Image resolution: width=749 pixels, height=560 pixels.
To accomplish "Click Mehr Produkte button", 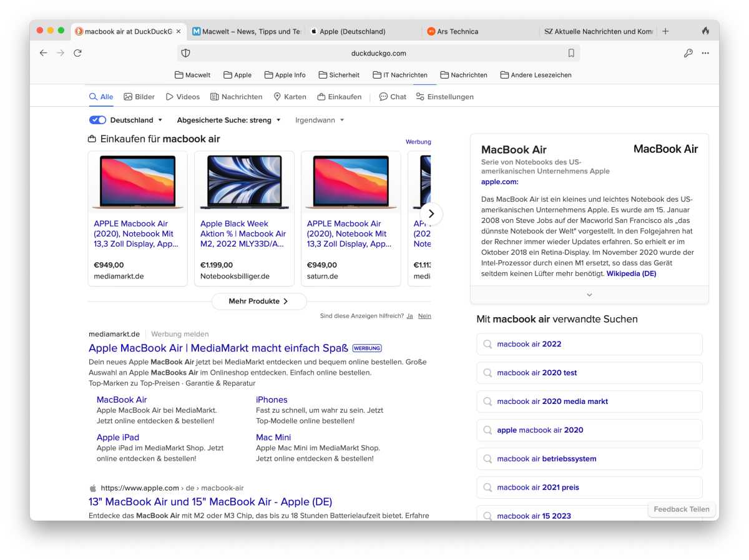I will pos(259,301).
